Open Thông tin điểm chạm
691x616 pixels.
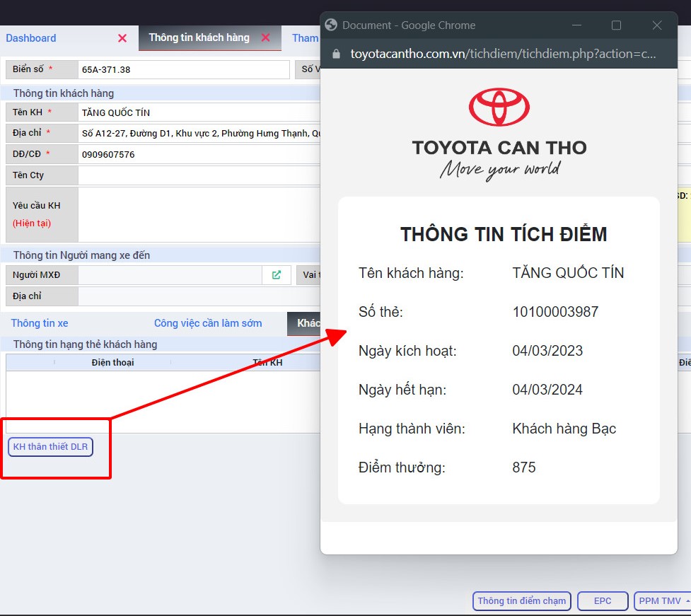click(522, 601)
